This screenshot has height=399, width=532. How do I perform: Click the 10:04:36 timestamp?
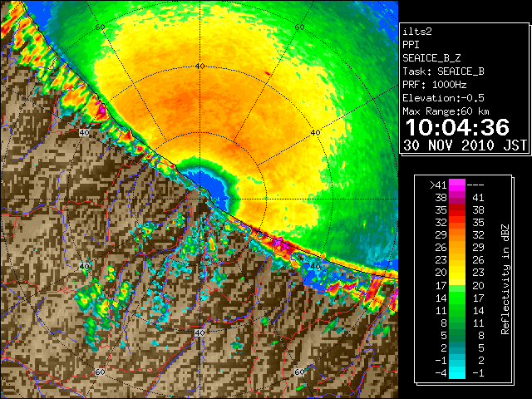(x=457, y=127)
